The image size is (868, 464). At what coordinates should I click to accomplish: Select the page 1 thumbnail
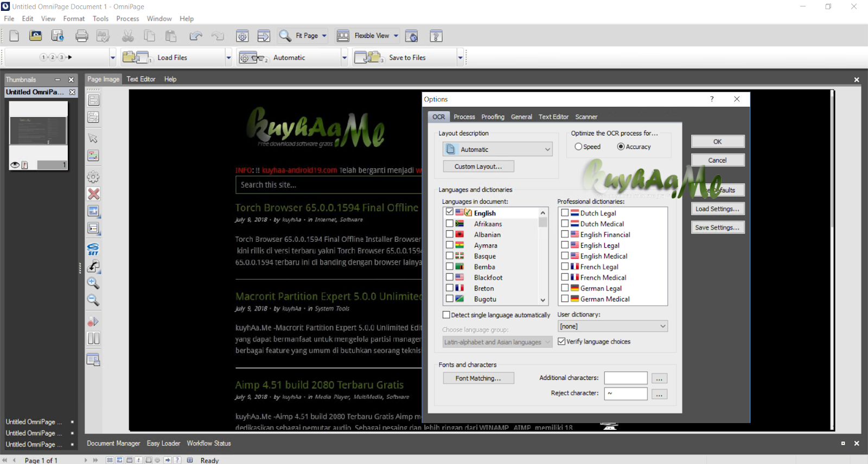click(x=38, y=136)
